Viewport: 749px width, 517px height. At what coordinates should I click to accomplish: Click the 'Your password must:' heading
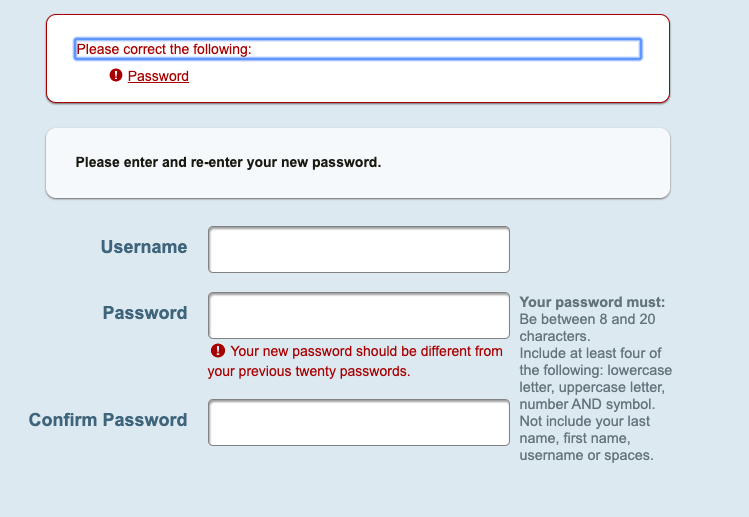[592, 302]
